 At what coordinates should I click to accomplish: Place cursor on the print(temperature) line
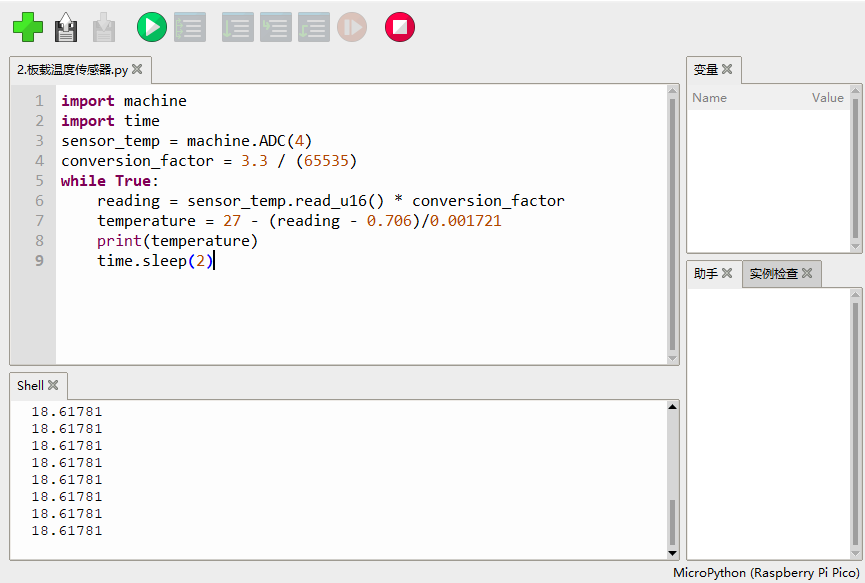[x=177, y=241]
